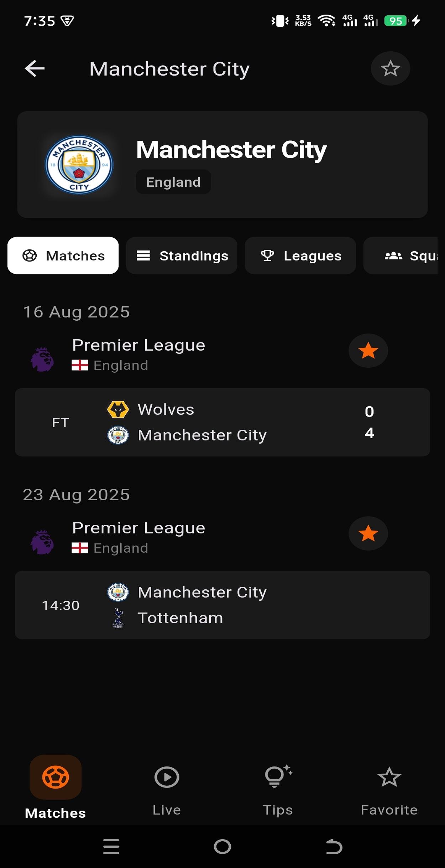Open the Wolves vs Manchester City match
Screen dimensions: 445x868
point(222,422)
